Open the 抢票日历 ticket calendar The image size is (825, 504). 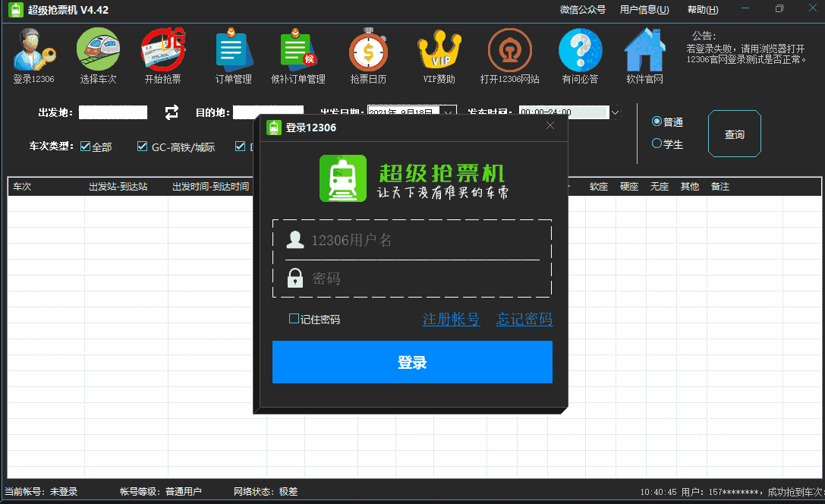pyautogui.click(x=369, y=55)
